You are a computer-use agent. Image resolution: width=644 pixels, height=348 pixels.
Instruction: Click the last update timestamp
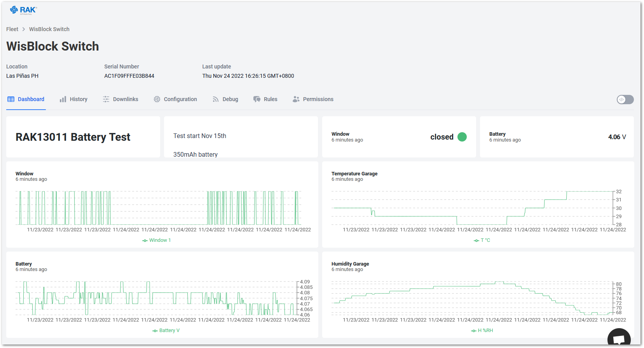pos(248,76)
